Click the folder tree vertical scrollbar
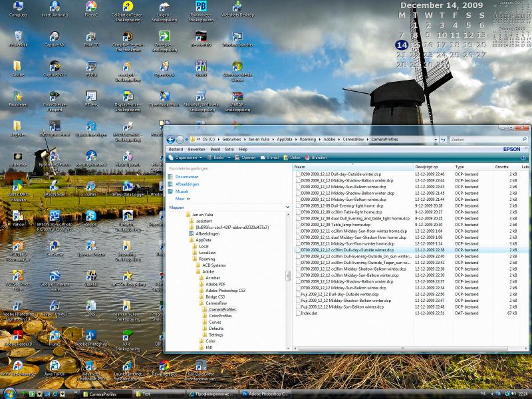532x399 pixels. [x=288, y=276]
